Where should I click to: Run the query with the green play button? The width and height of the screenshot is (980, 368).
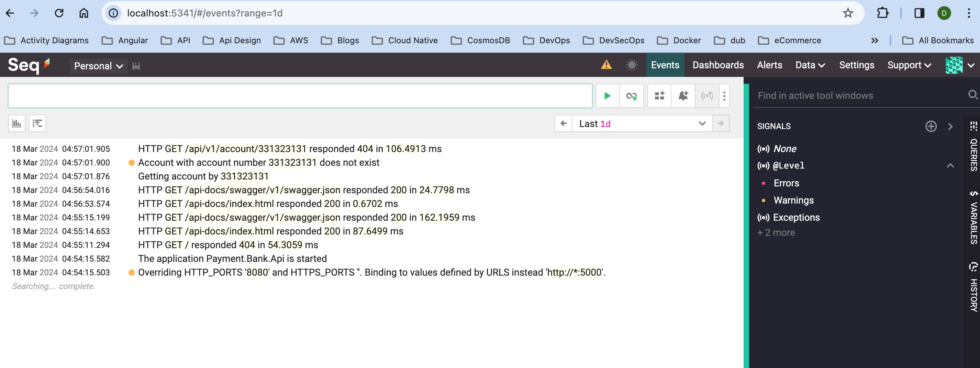(607, 96)
